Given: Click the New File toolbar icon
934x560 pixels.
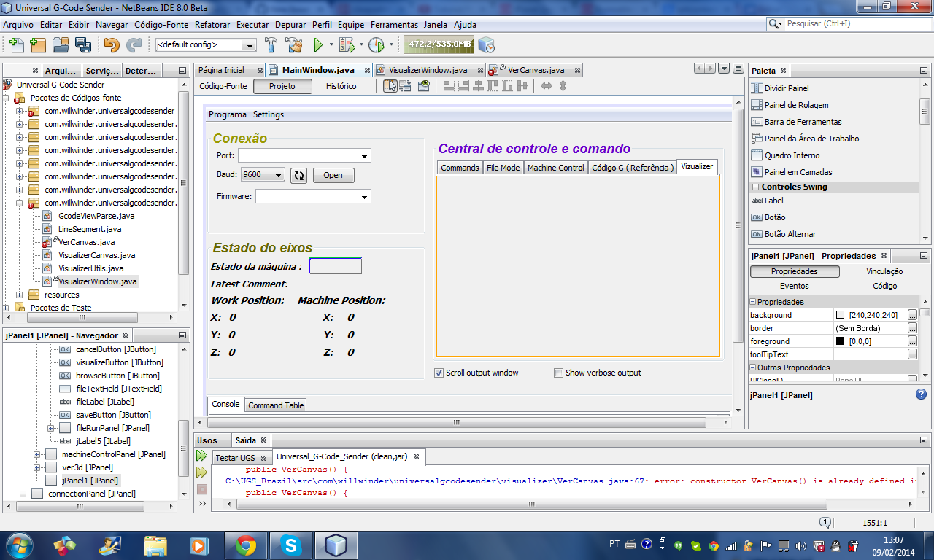Looking at the screenshot, I should tap(16, 45).
